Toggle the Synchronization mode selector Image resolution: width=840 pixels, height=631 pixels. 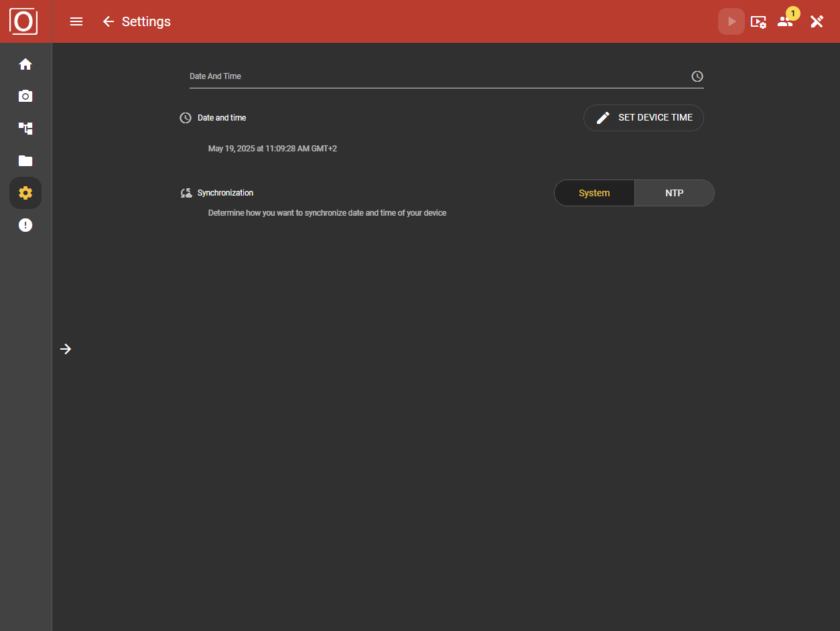click(x=634, y=193)
